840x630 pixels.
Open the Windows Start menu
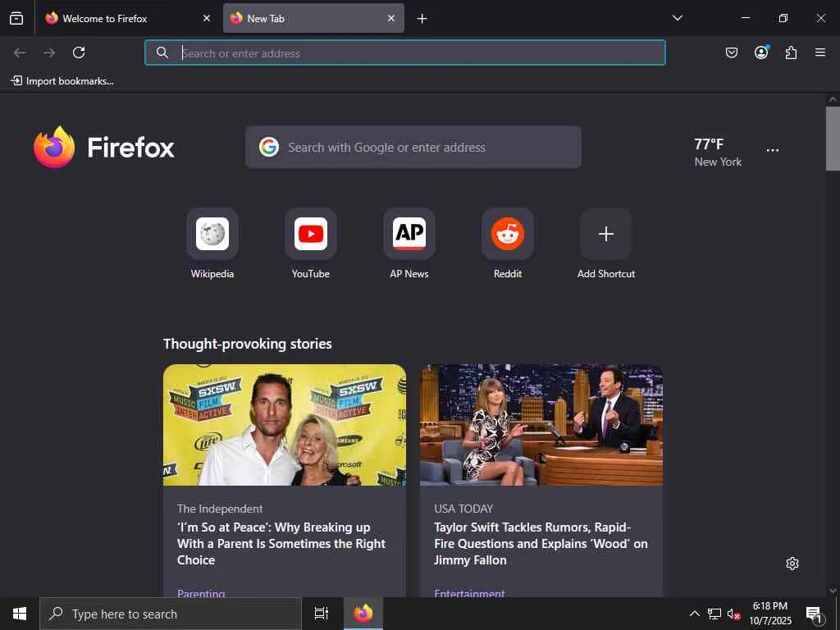pyautogui.click(x=20, y=614)
